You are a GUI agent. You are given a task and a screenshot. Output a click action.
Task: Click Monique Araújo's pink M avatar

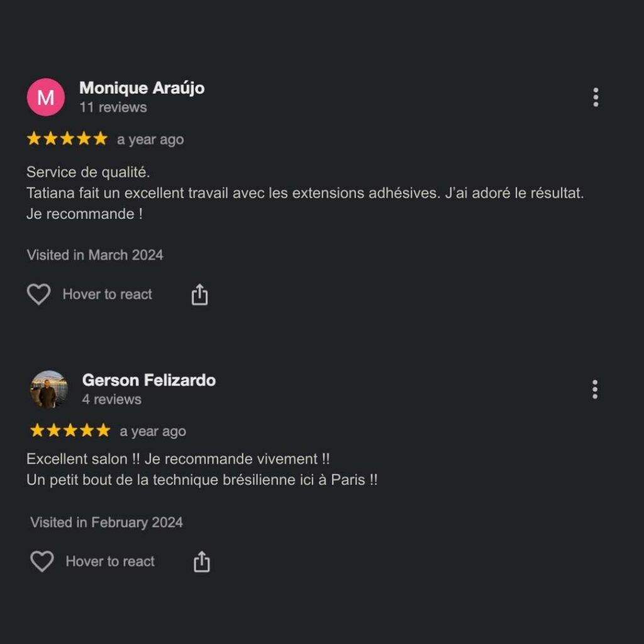click(x=45, y=97)
